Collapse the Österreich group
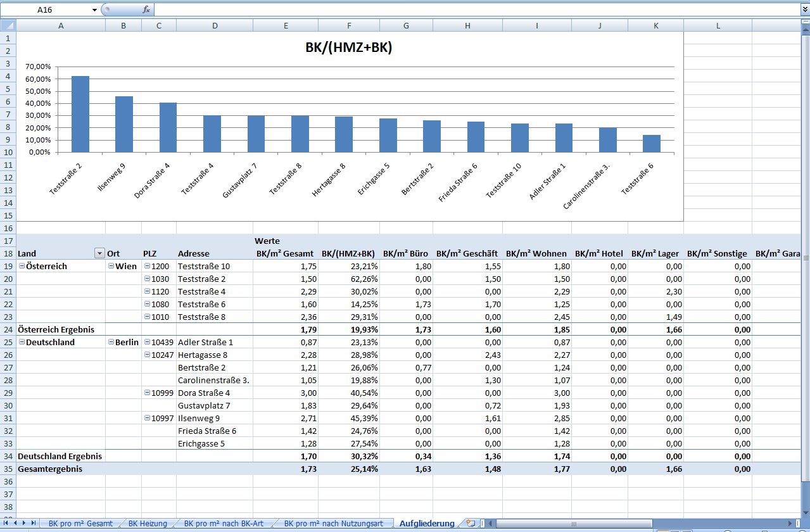 point(22,266)
